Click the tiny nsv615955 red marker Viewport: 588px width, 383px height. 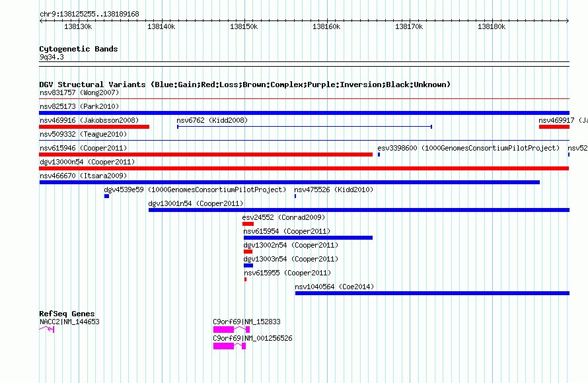pyautogui.click(x=245, y=279)
